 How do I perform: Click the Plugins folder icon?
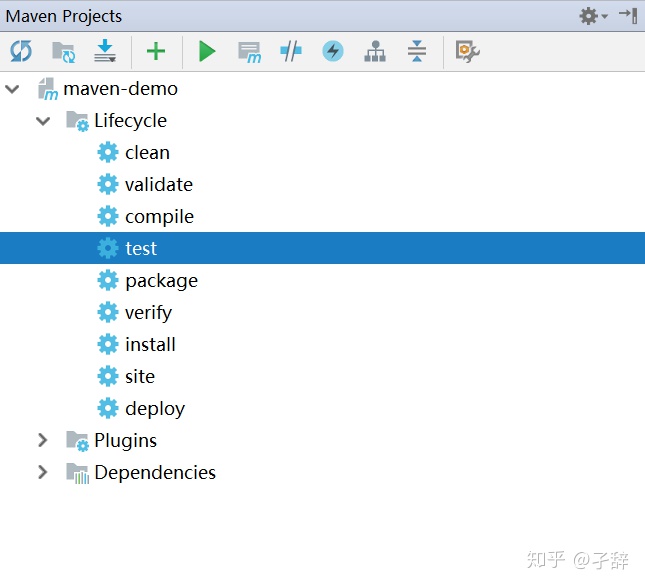point(77,441)
